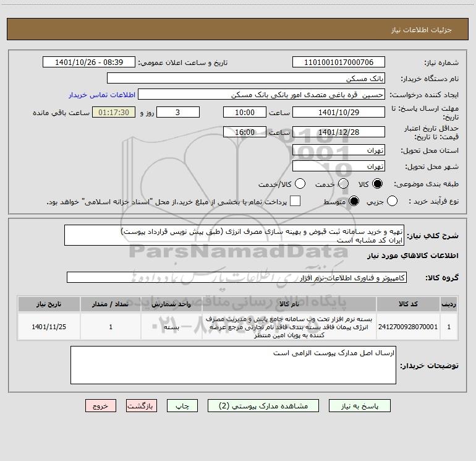Viewport: 476px width, 461px height.
Task: Click the validity hour field 16:00
Action: click(x=245, y=132)
